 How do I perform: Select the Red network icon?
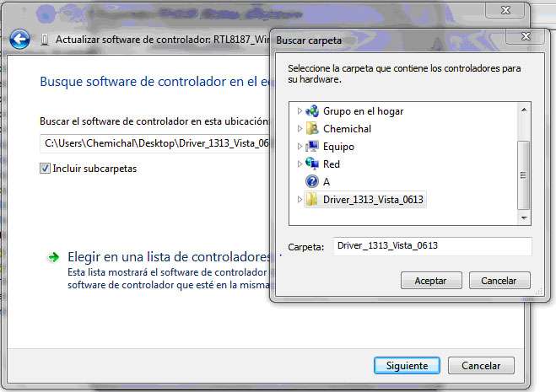(312, 164)
